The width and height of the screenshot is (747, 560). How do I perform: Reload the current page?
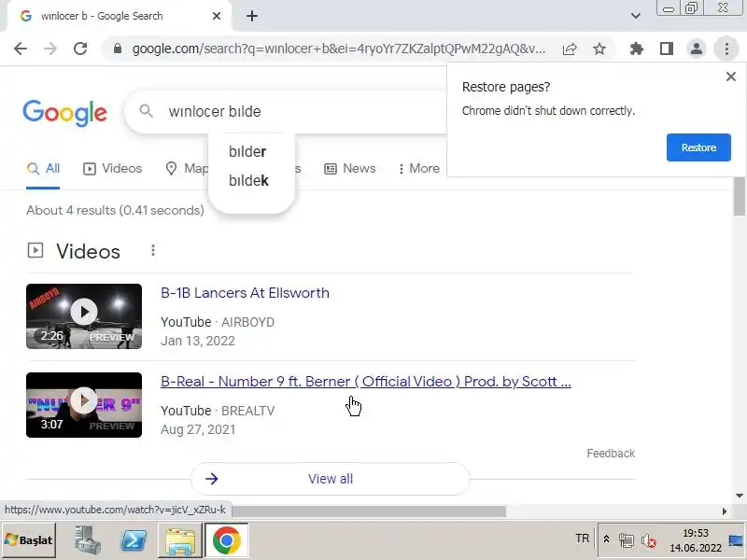pos(80,49)
